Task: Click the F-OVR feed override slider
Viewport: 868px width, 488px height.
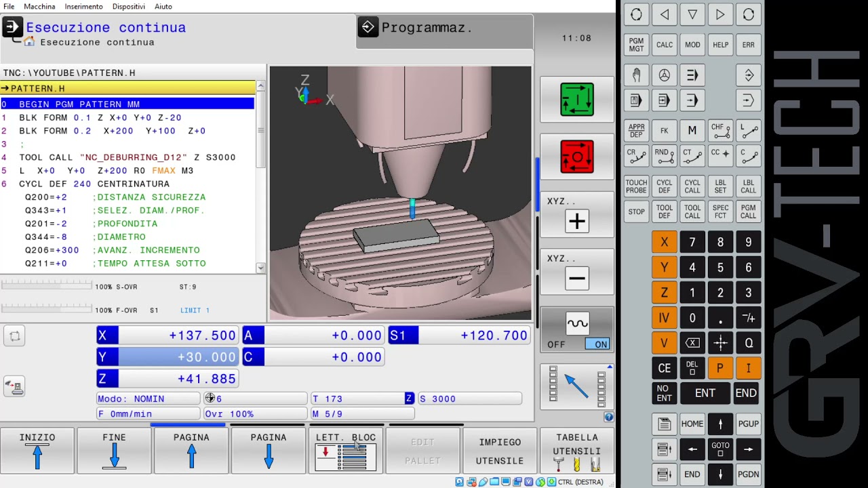Action: pyautogui.click(x=46, y=309)
